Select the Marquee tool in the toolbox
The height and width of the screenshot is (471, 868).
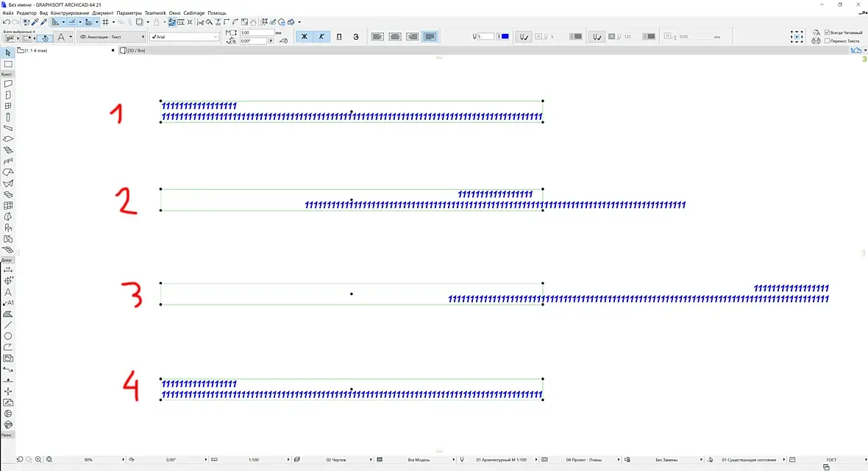8,64
